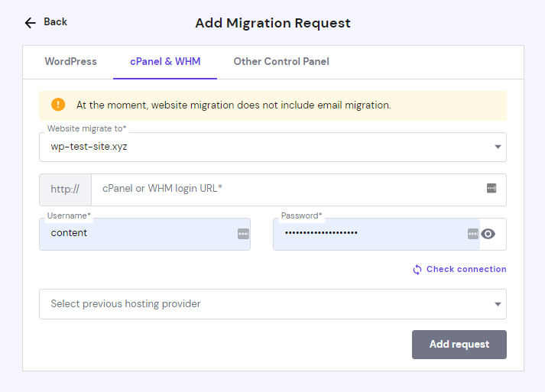Click the password manager icon in the login URL field

click(x=491, y=188)
